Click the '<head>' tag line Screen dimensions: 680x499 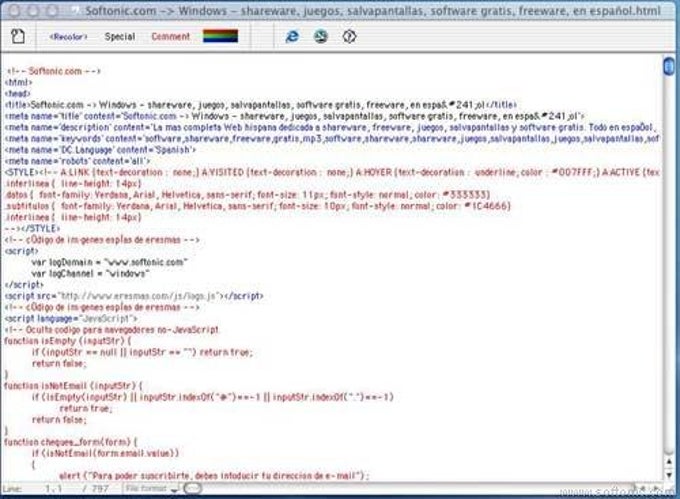[x=18, y=94]
